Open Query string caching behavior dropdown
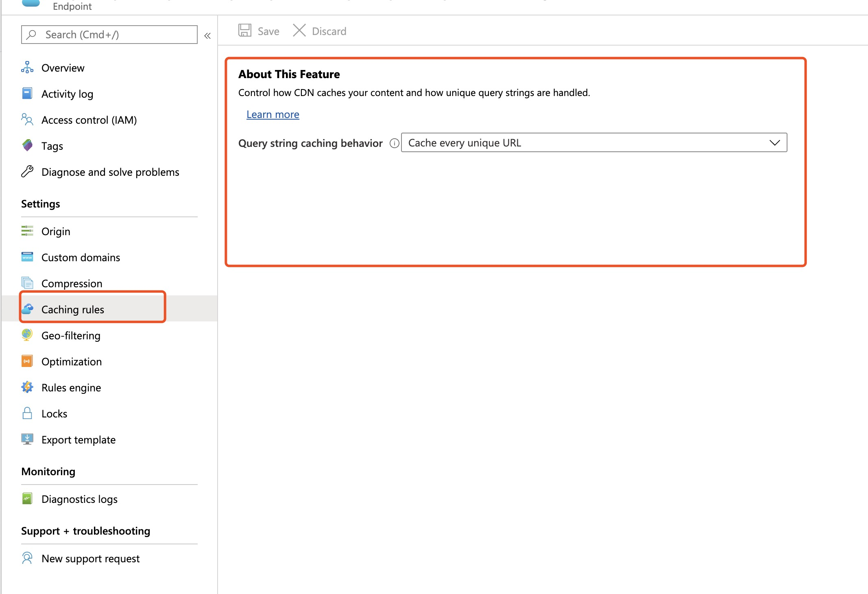868x594 pixels. tap(594, 142)
